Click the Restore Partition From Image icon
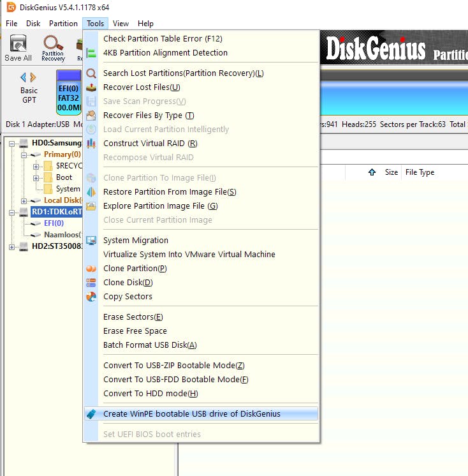Screen dimensions: 468x476 pos(91,192)
